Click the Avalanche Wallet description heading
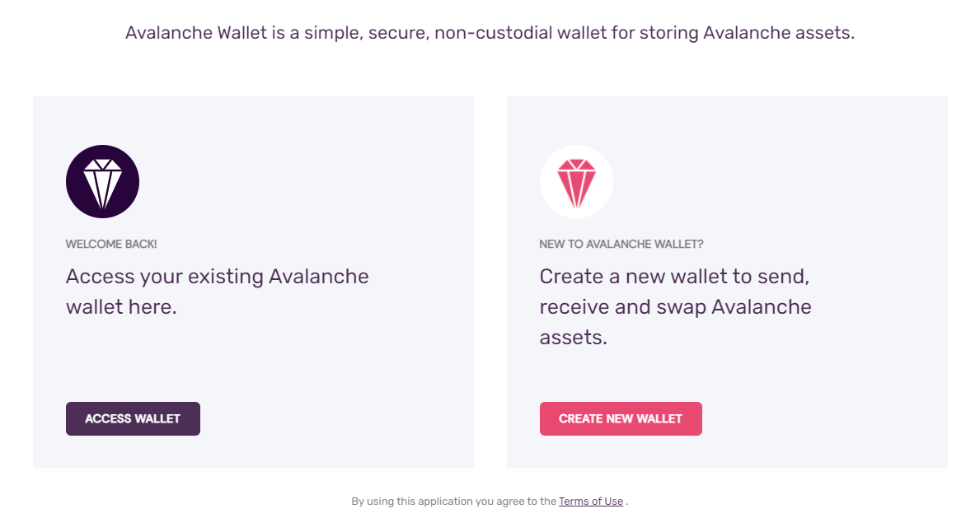The image size is (980, 532). tap(490, 32)
